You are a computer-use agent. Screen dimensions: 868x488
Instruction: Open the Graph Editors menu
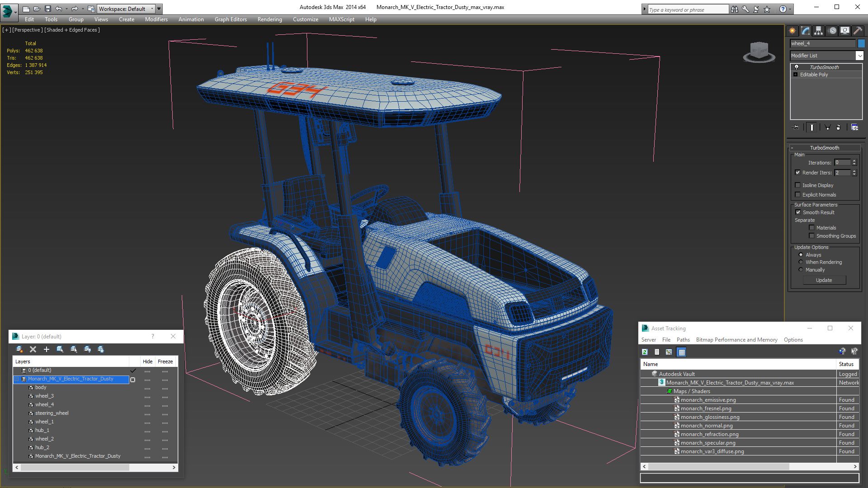(x=231, y=19)
